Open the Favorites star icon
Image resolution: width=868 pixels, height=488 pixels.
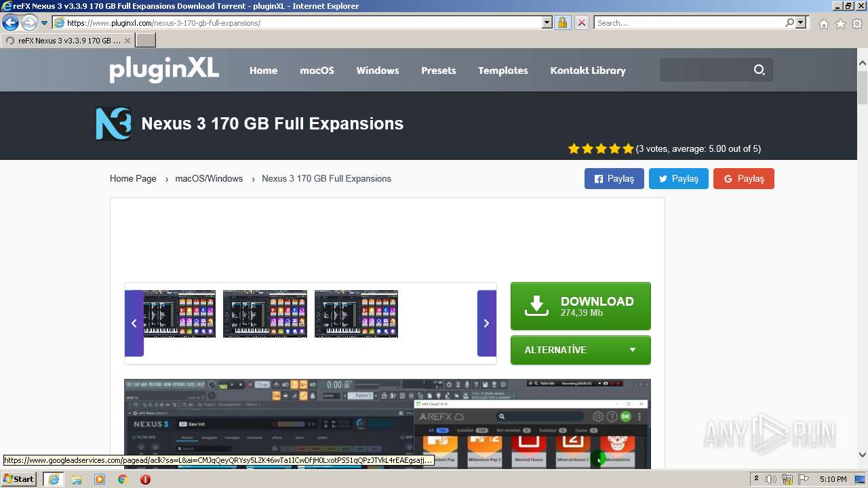(840, 24)
